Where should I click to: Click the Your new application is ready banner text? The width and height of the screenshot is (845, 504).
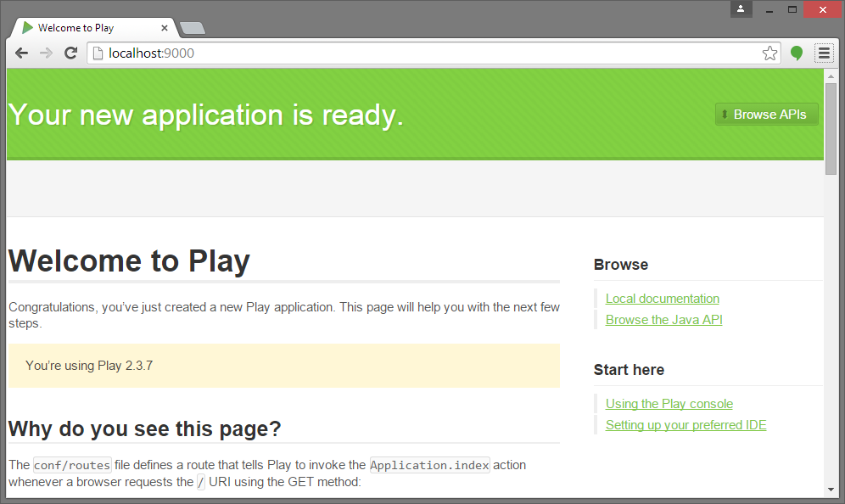205,115
